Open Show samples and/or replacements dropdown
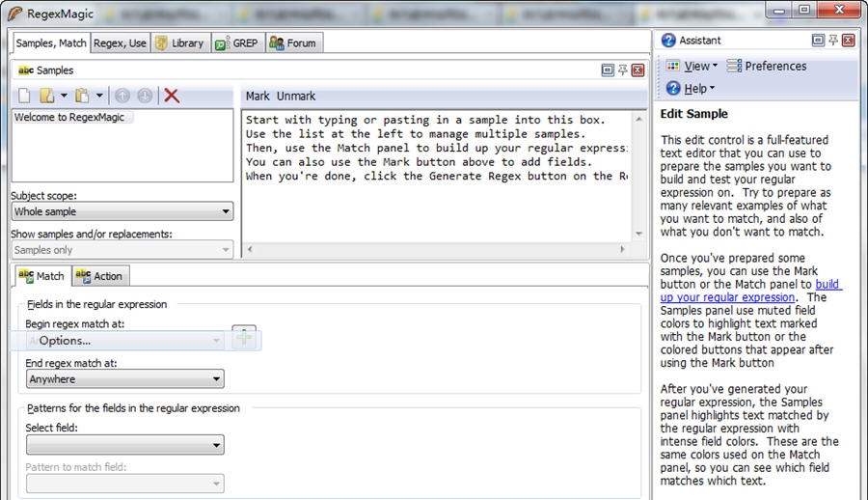Image resolution: width=868 pixels, height=500 pixels. point(122,249)
